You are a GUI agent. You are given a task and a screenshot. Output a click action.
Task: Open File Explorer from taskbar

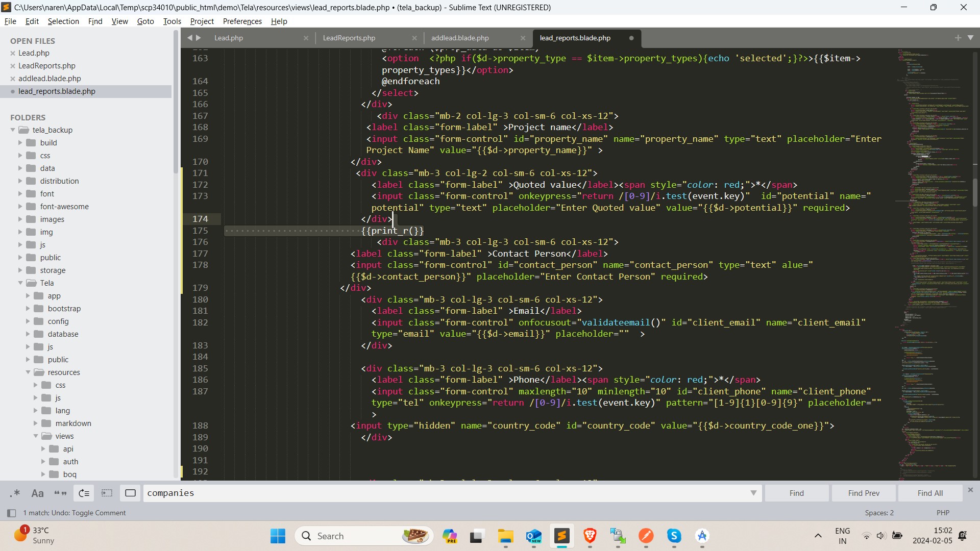(x=505, y=536)
